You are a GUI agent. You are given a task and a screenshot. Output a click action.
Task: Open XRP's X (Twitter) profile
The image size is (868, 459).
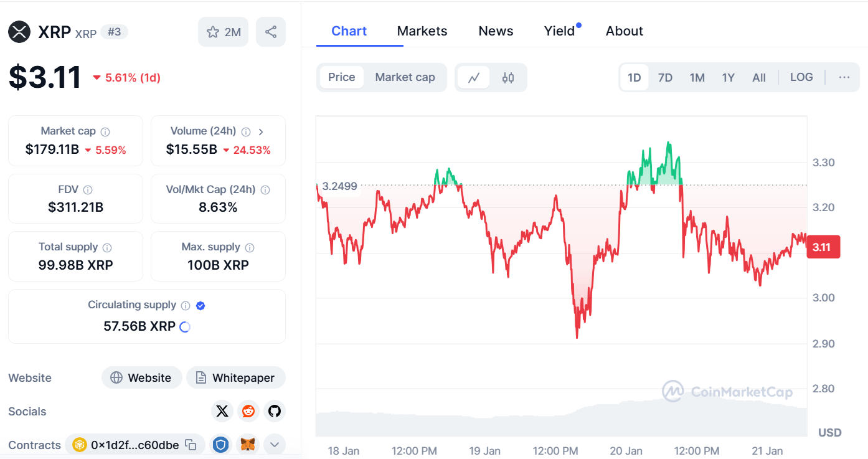coord(222,411)
